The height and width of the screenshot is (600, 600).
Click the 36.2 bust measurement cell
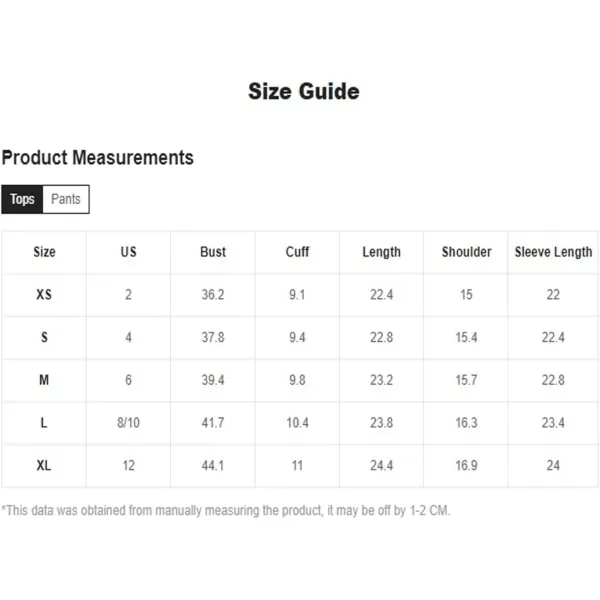coord(213,295)
